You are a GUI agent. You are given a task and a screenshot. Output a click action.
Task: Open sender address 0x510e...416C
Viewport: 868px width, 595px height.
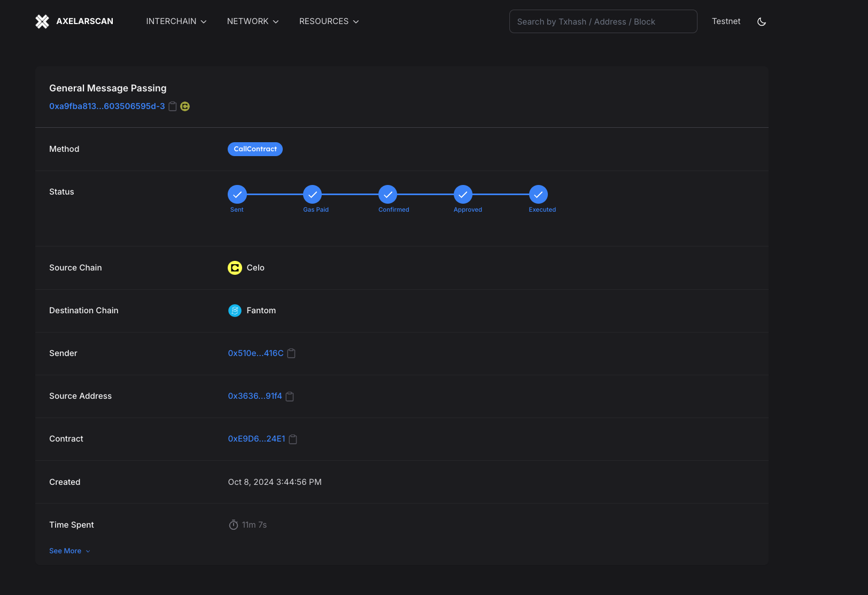click(255, 353)
